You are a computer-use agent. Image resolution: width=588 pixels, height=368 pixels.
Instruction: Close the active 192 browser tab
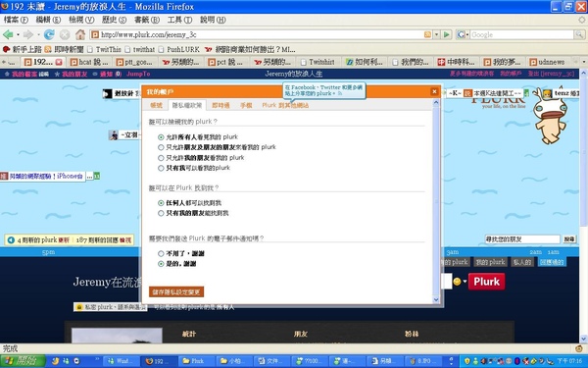[x=59, y=62]
